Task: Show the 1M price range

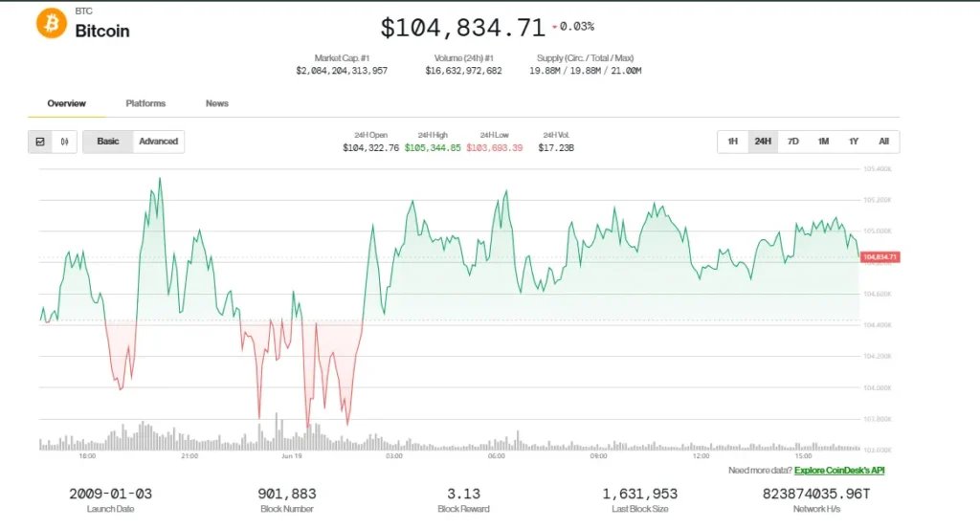Action: coord(823,142)
